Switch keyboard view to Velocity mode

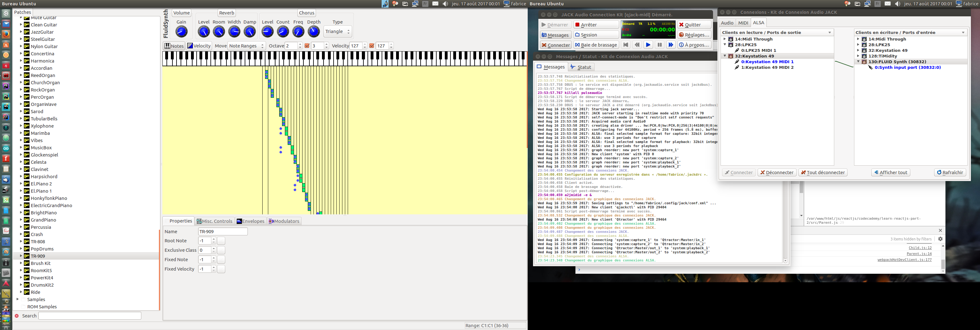point(199,46)
